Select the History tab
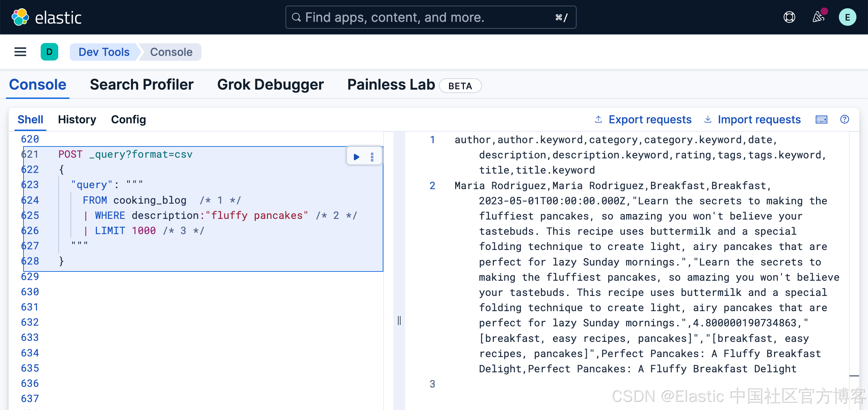 click(x=77, y=120)
